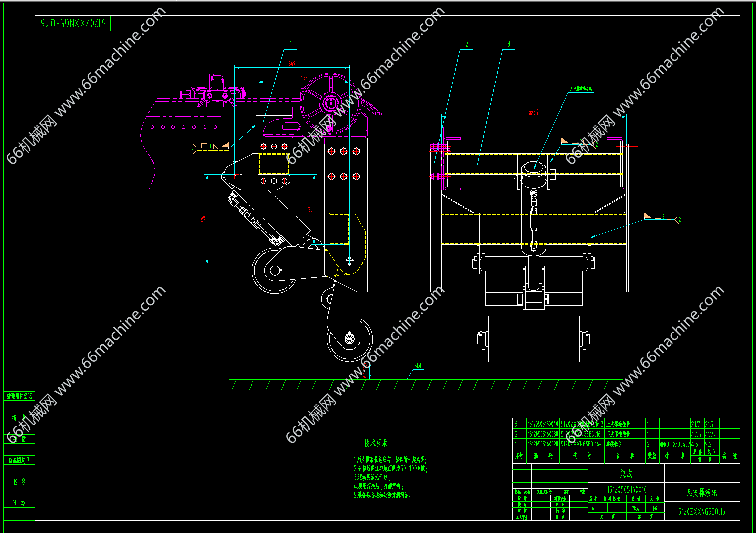Click the 总成 cell in the title block

pos(626,474)
